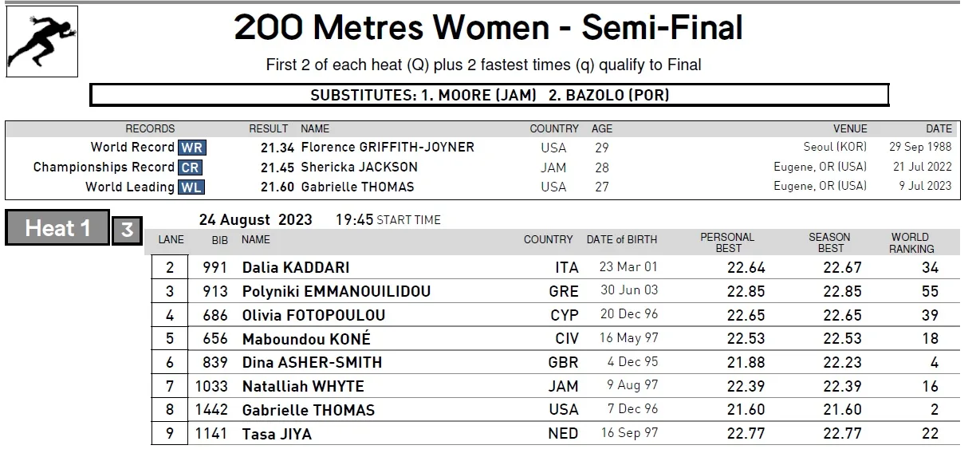Click the heat number 3 box
This screenshot has height=457, width=980.
pyautogui.click(x=127, y=230)
